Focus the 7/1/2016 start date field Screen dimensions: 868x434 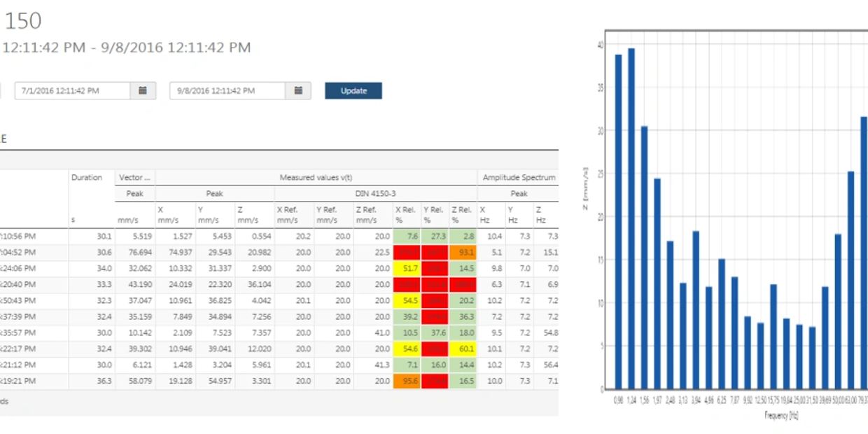tap(72, 90)
